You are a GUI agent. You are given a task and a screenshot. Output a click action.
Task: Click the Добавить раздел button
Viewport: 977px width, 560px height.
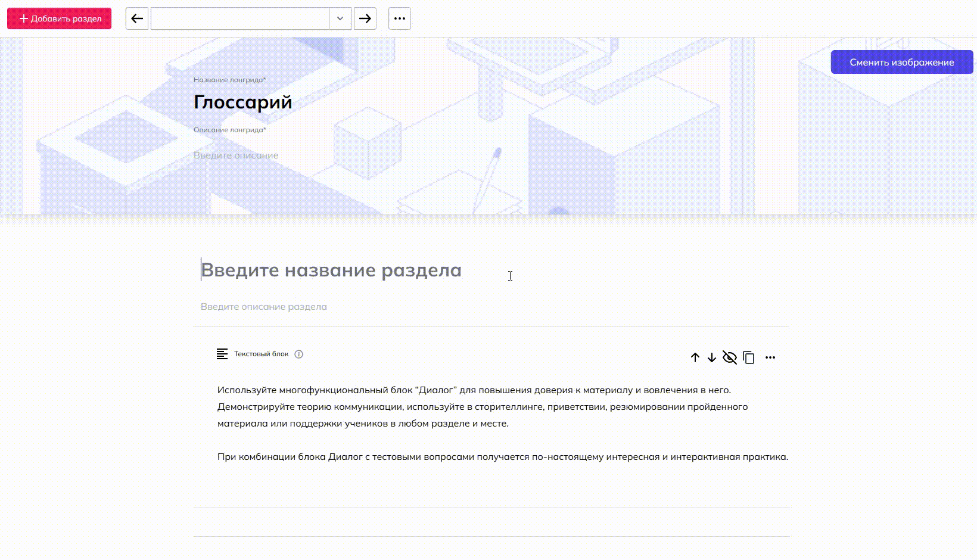coord(60,18)
